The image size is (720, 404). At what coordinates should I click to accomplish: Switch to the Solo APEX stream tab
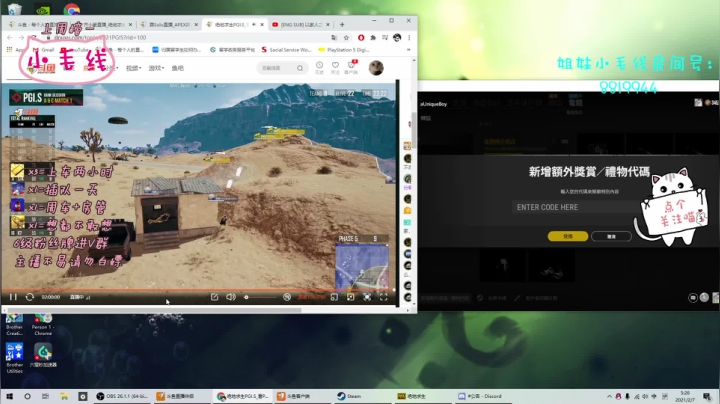(169, 25)
